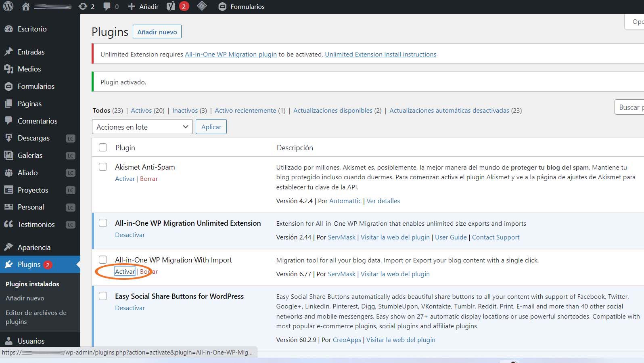Open Añadir nuevo submenu item
Viewport: 644px width, 363px height.
(x=25, y=298)
